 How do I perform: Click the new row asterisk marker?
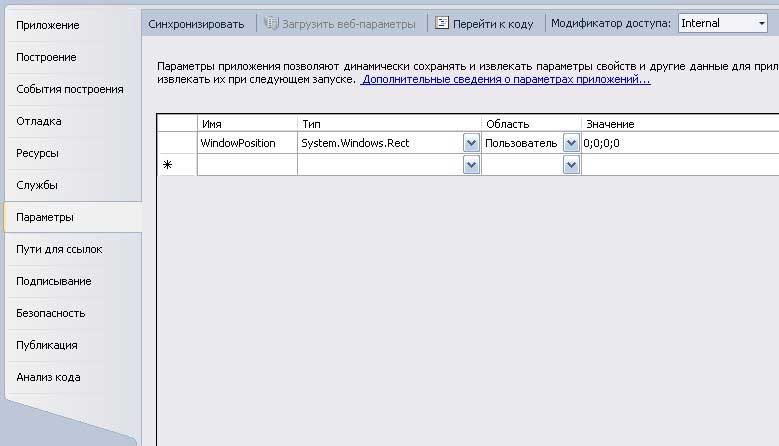point(167,165)
